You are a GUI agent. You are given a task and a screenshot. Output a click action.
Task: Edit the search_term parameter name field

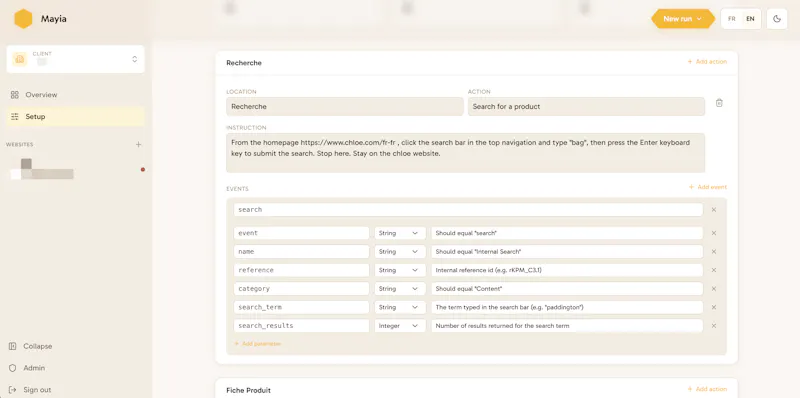pos(302,307)
